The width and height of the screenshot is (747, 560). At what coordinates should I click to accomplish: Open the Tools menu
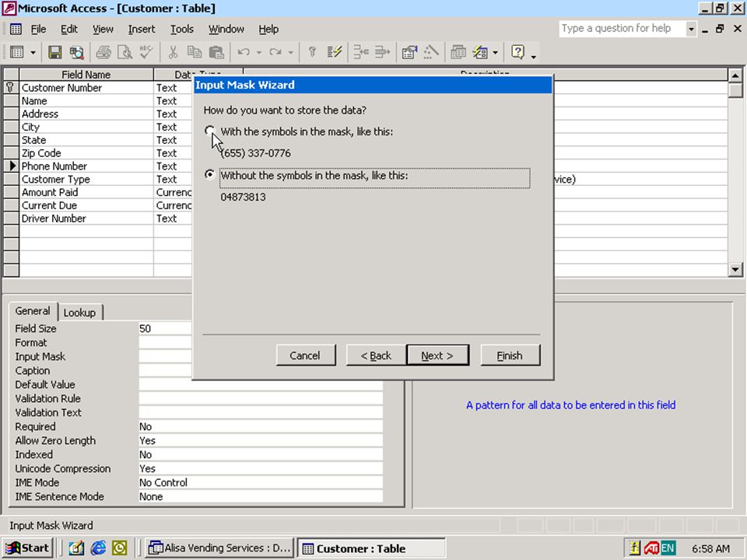182,29
